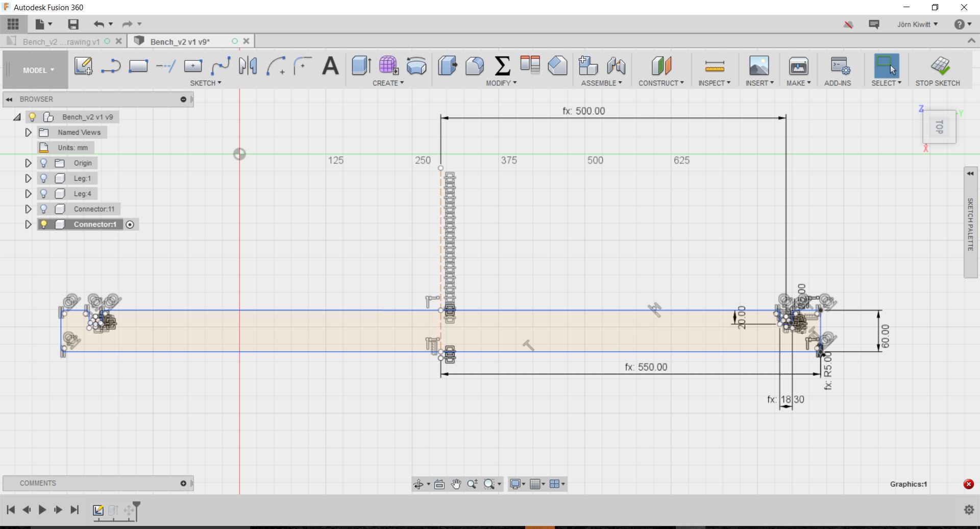Expand the Connector:11 component
This screenshot has height=529, width=980.
pyautogui.click(x=29, y=209)
